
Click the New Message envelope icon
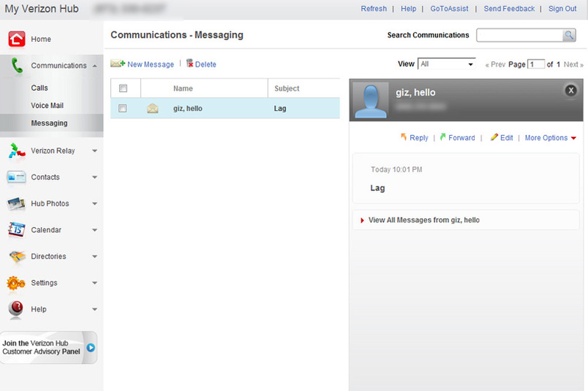point(118,63)
